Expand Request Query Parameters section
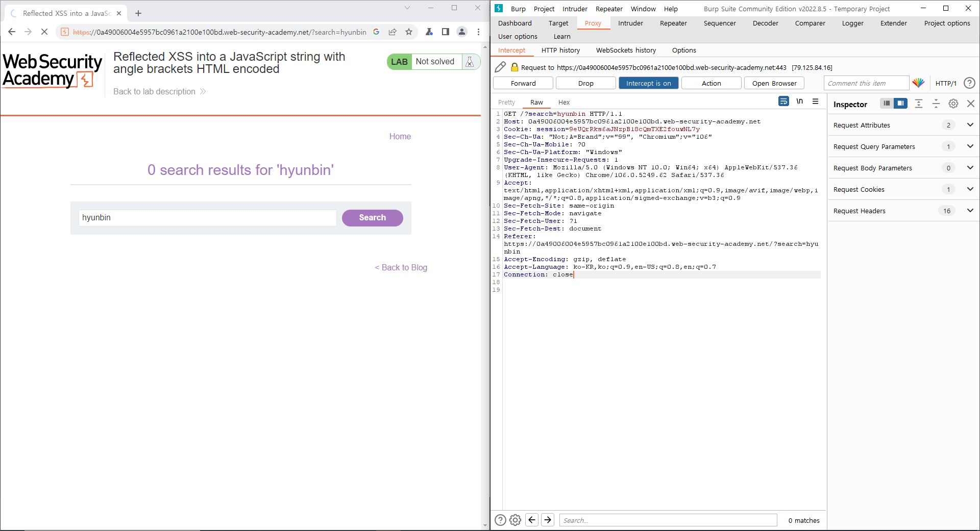This screenshot has width=980, height=531. [903, 146]
